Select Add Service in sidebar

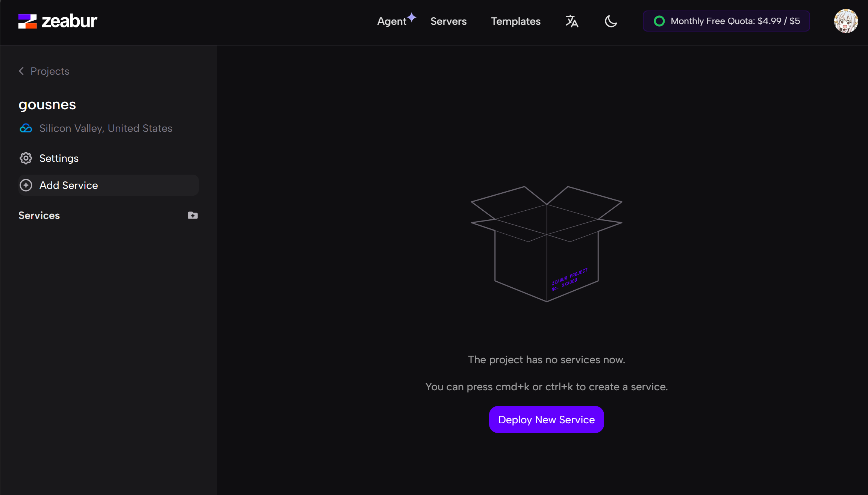pyautogui.click(x=108, y=185)
